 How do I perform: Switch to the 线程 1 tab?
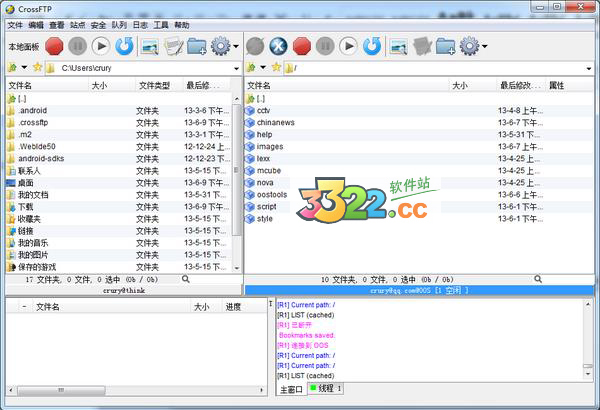coord(325,388)
